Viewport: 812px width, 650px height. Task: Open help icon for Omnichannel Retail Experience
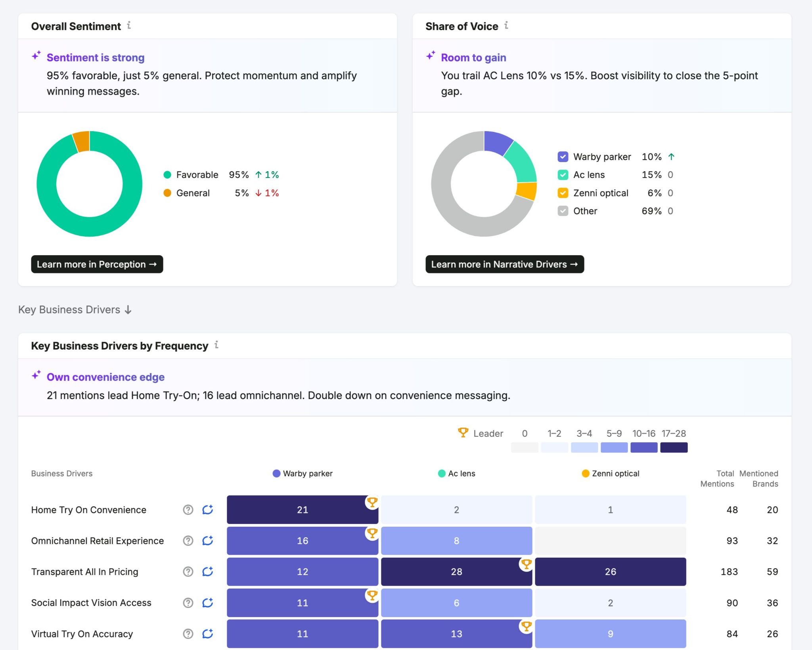click(x=188, y=541)
